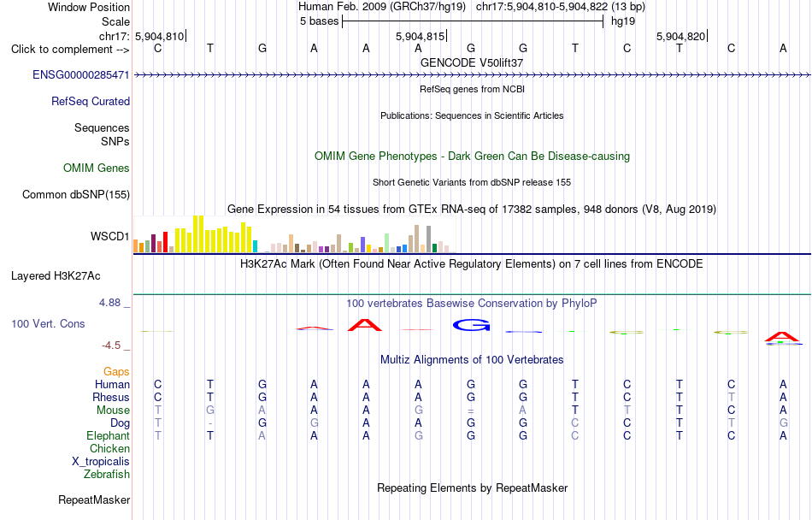Click the Zebrafish species row label
Screen dimensions: 812x520
[107, 474]
